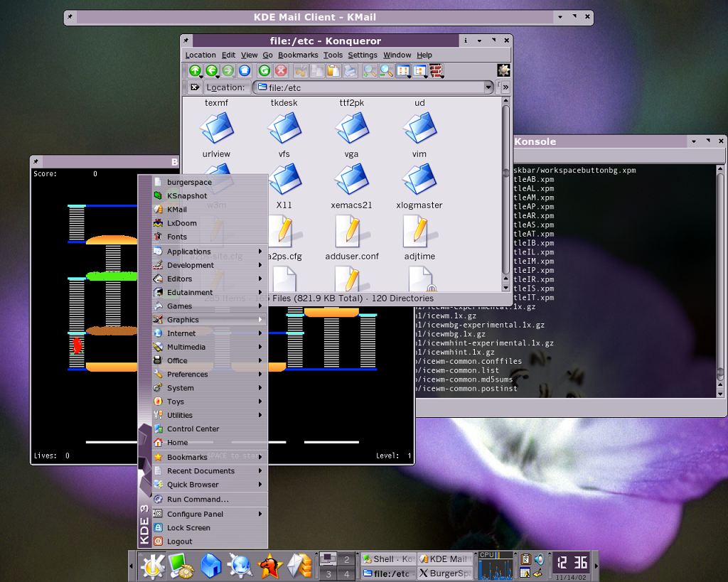
Task: Switch to Tree View mode in Konqueror
Action: pos(419,70)
